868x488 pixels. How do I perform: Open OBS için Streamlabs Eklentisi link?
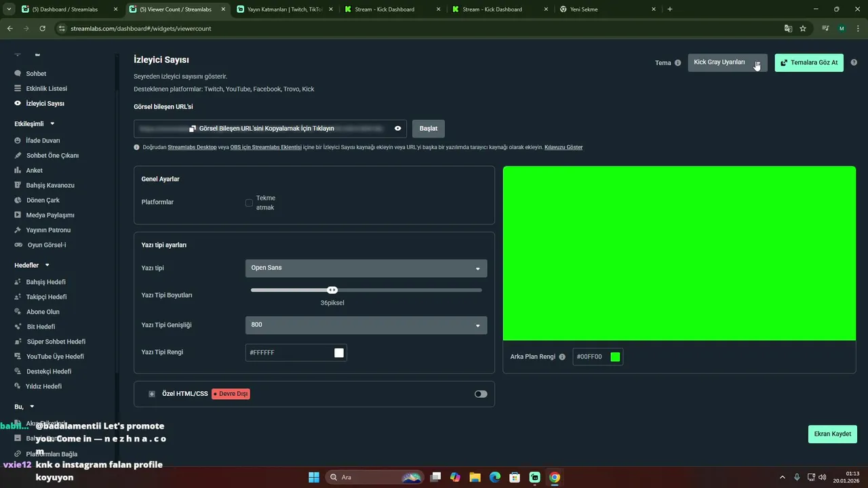pos(266,147)
